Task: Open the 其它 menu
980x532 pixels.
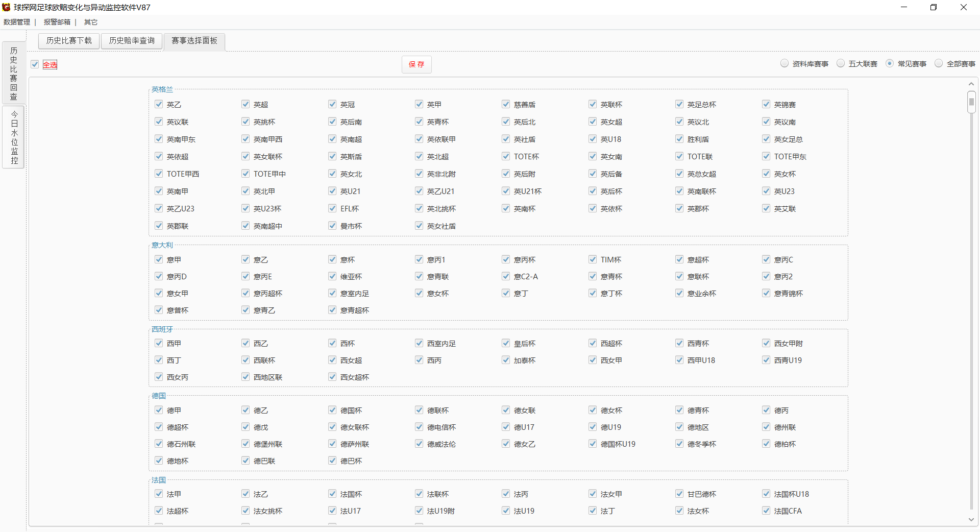Action: (x=90, y=22)
